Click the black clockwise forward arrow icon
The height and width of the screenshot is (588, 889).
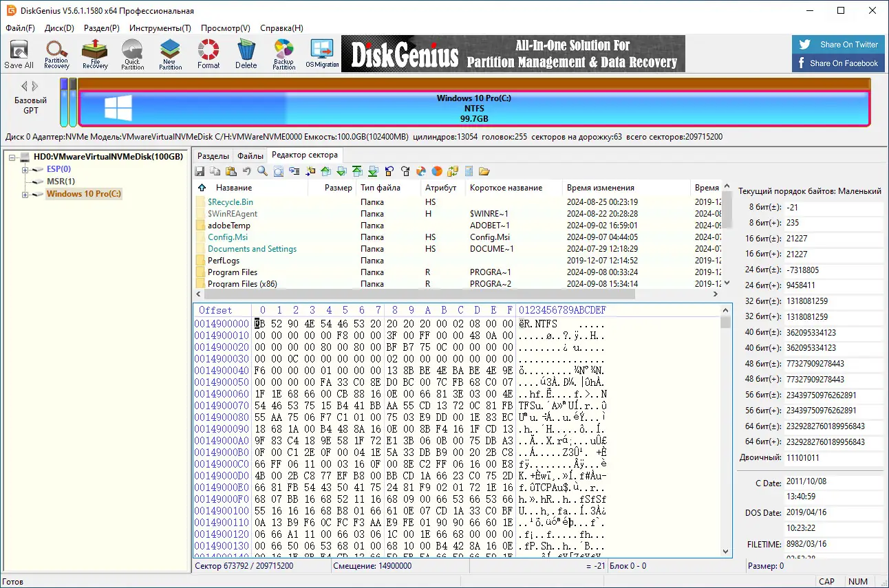coord(405,171)
